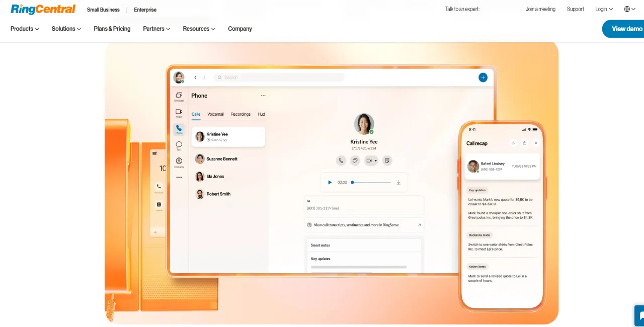
Task: Click the share icon in Call recap
Action: 525,143
